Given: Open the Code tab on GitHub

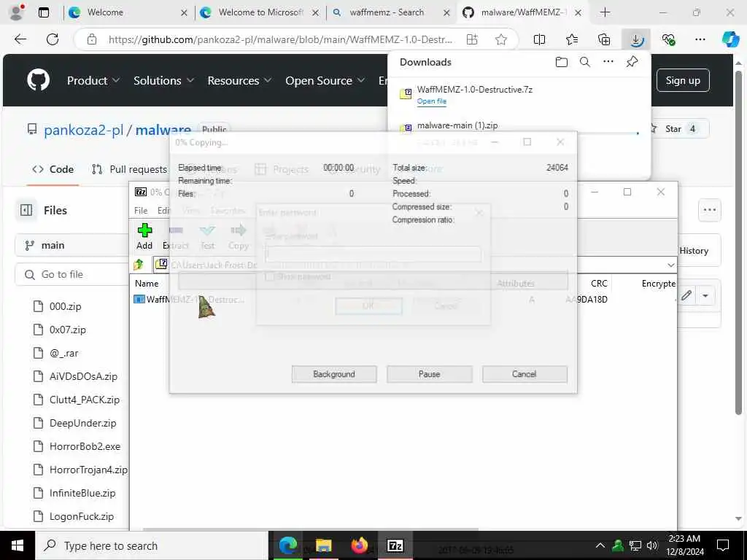Looking at the screenshot, I should (53, 169).
